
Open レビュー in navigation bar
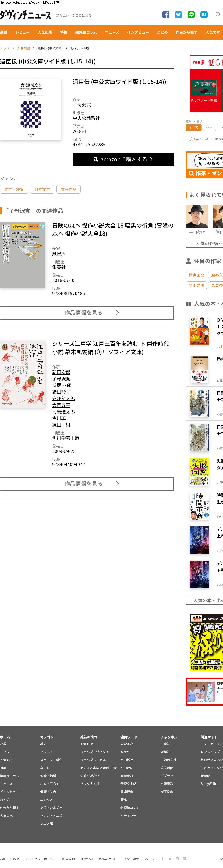(x=22, y=32)
